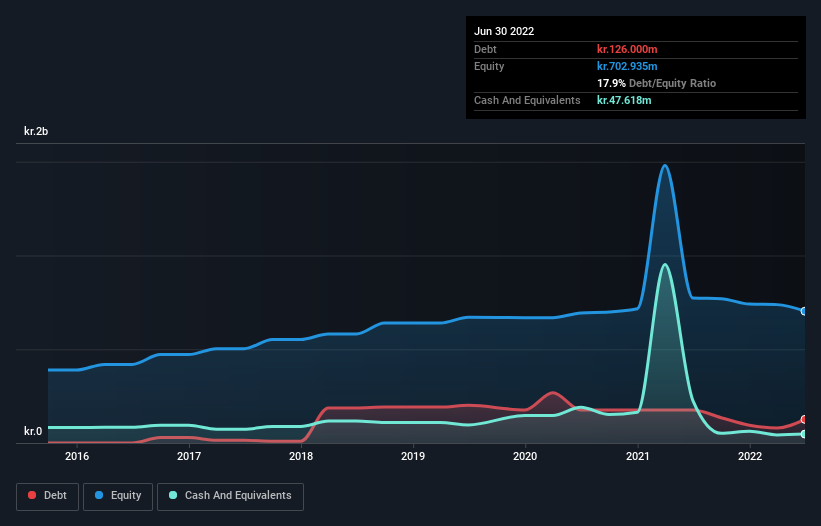Click the 2020 x-axis label
Viewport: 821px width, 526px height.
point(525,456)
